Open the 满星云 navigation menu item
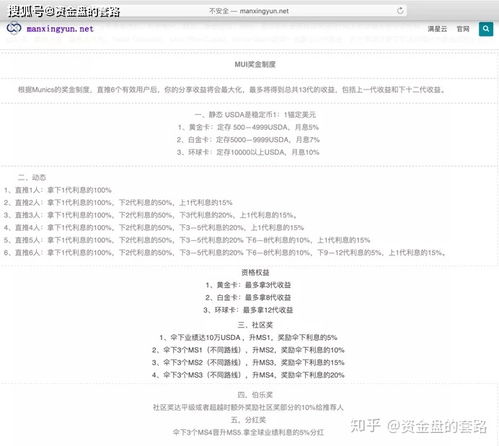The width and height of the screenshot is (499, 446). [x=437, y=29]
